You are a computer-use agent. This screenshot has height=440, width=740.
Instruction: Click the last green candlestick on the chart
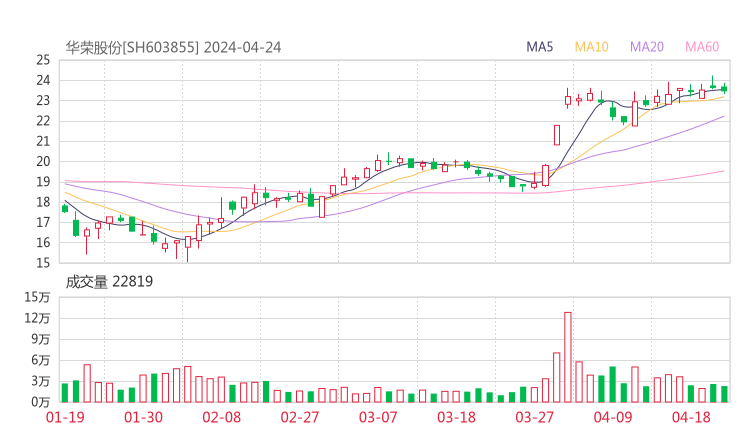tap(724, 88)
